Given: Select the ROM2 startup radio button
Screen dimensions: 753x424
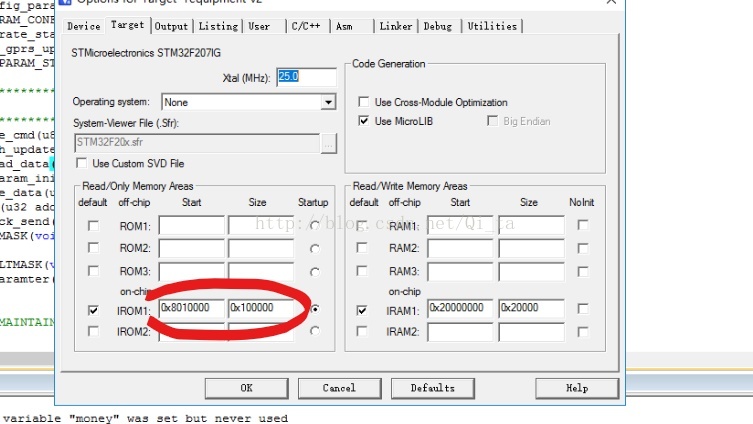Looking at the screenshot, I should tap(315, 249).
